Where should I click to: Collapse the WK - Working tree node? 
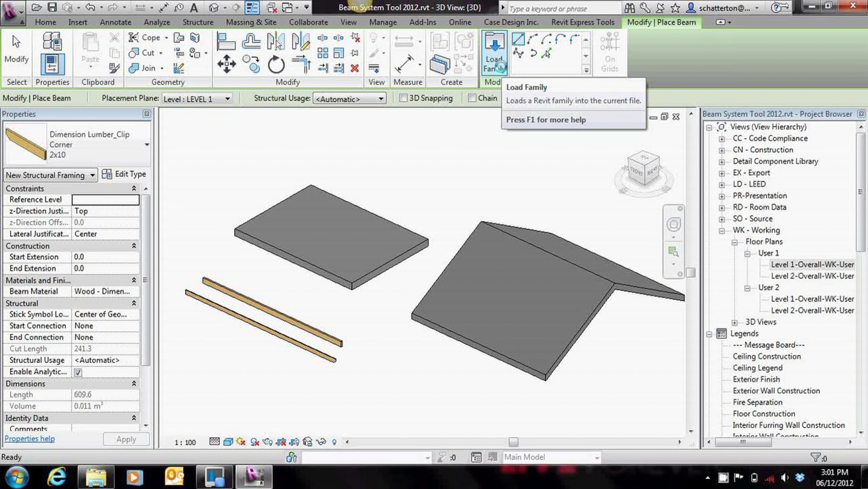pyautogui.click(x=722, y=231)
